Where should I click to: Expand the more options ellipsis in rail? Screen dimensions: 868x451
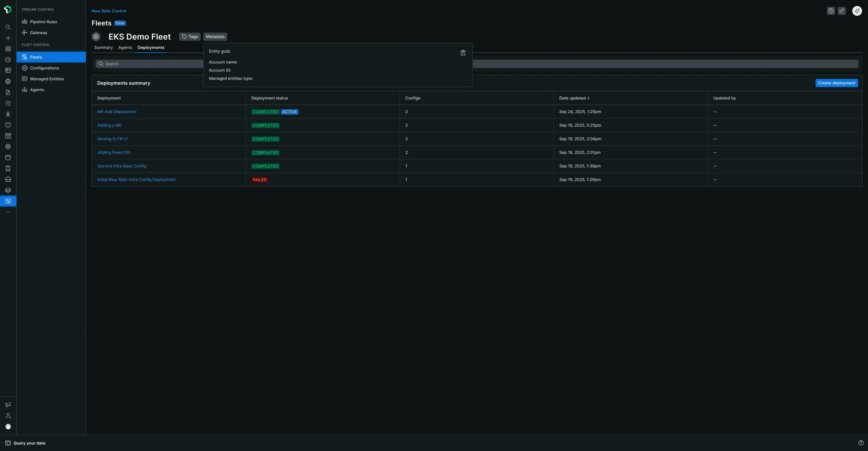[8, 212]
